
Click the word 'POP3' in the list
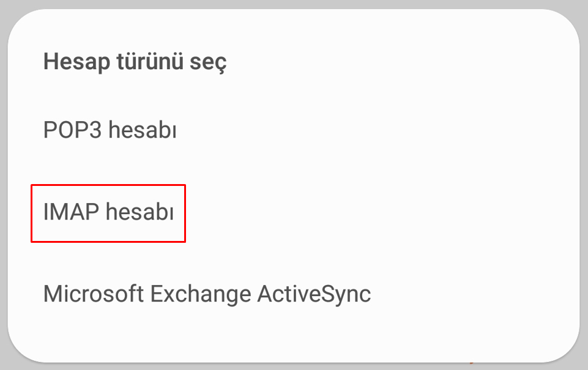coord(73,130)
